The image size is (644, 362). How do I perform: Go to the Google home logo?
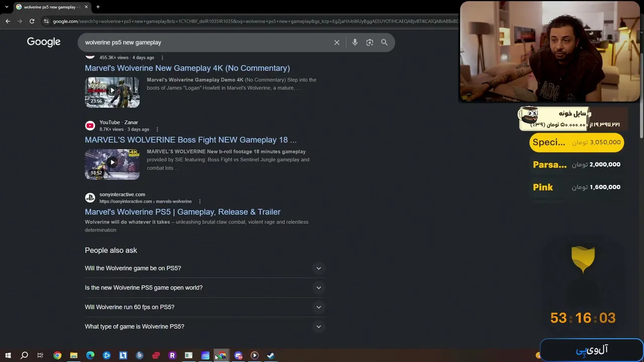(x=44, y=42)
